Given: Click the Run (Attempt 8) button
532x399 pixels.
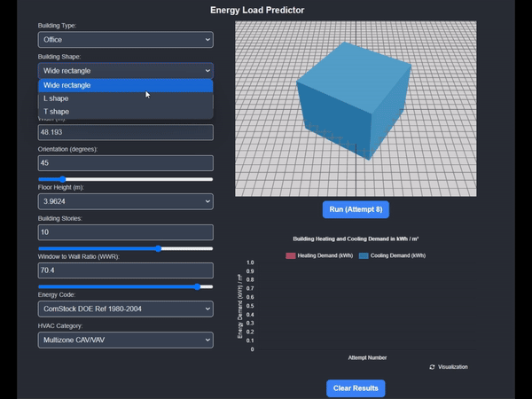Looking at the screenshot, I should point(356,209).
